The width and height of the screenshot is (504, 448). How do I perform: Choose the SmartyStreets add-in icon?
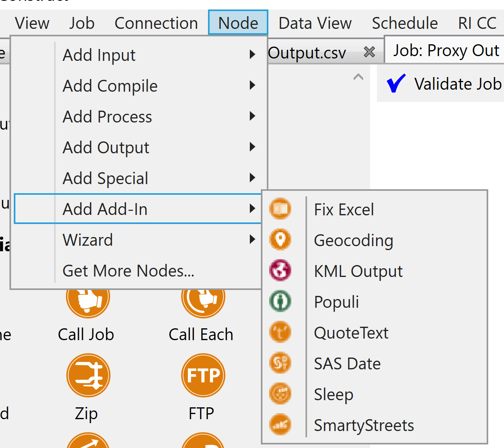tap(280, 424)
